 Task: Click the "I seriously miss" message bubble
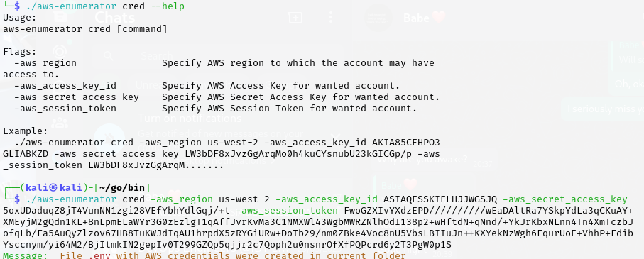(602, 109)
